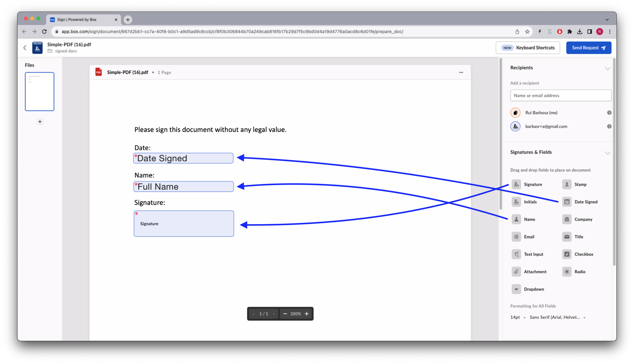Select the Checkbox field tool
The image size is (634, 364).
[578, 254]
